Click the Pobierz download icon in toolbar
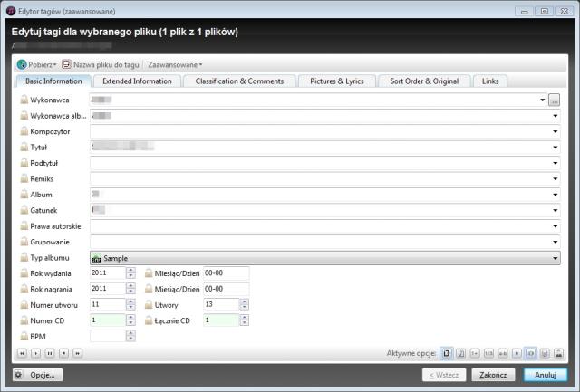Image resolution: width=580 pixels, height=392 pixels. click(x=22, y=64)
